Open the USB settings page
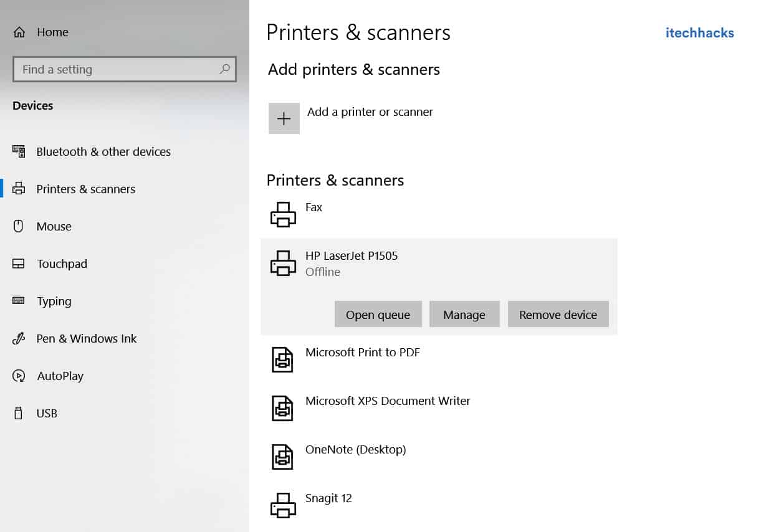The image size is (776, 532). (x=47, y=413)
